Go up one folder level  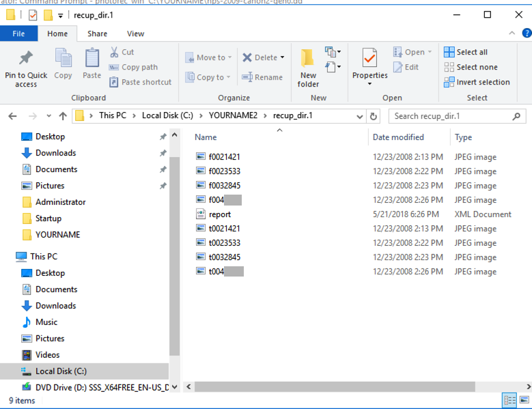[x=63, y=116]
